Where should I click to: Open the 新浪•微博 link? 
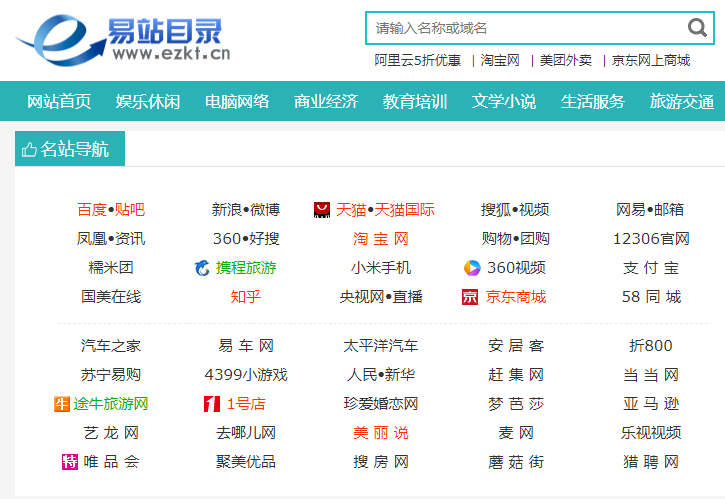pos(246,209)
